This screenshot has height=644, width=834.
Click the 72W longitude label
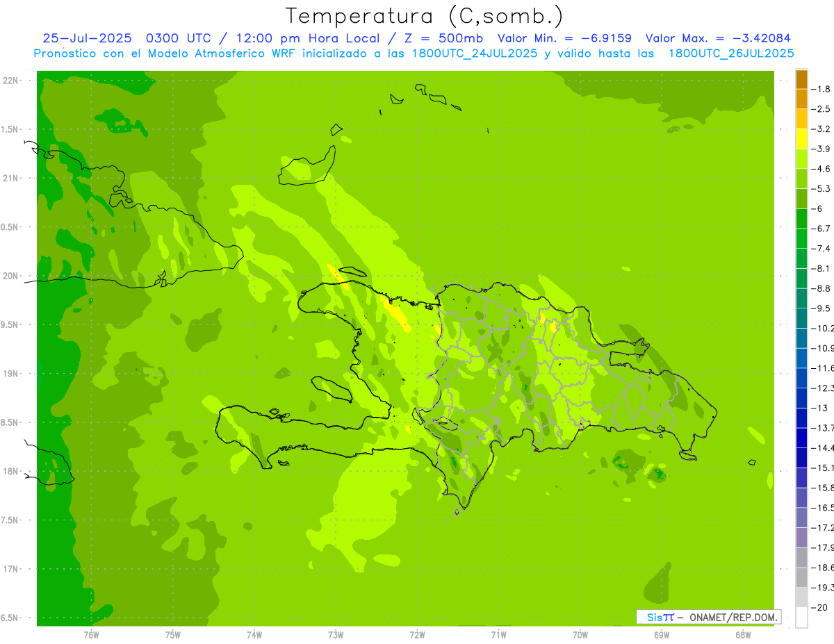pos(417,635)
